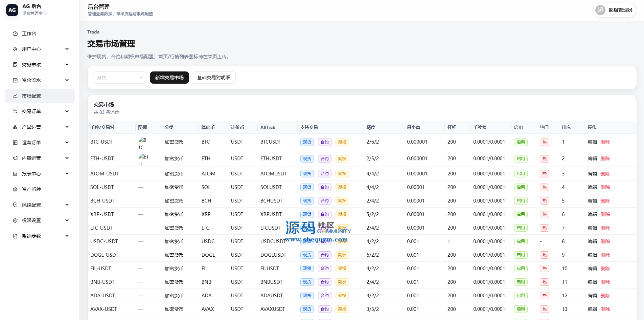Click precision value 6/2/2 for DOGE-USDT
Viewport: 644px width, 320px height.
pyautogui.click(x=373, y=255)
